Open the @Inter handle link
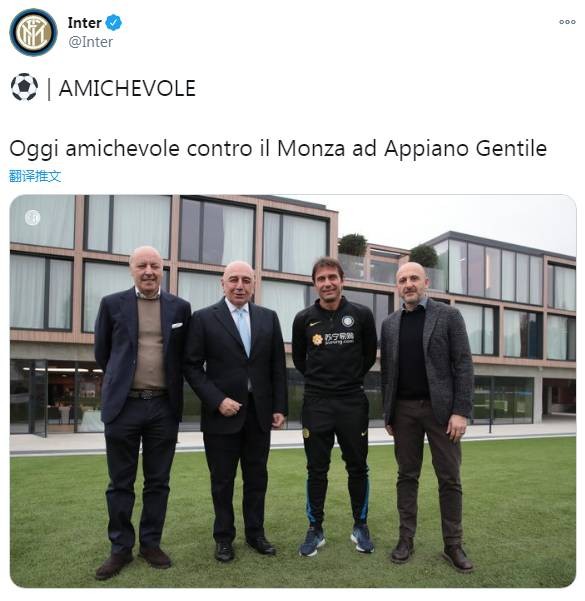585x601 pixels. pos(90,42)
